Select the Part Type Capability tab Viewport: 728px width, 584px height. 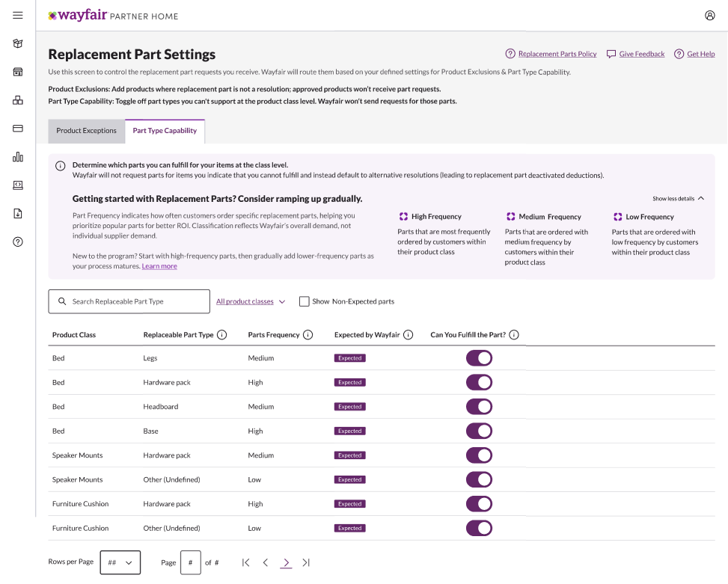[x=165, y=131]
